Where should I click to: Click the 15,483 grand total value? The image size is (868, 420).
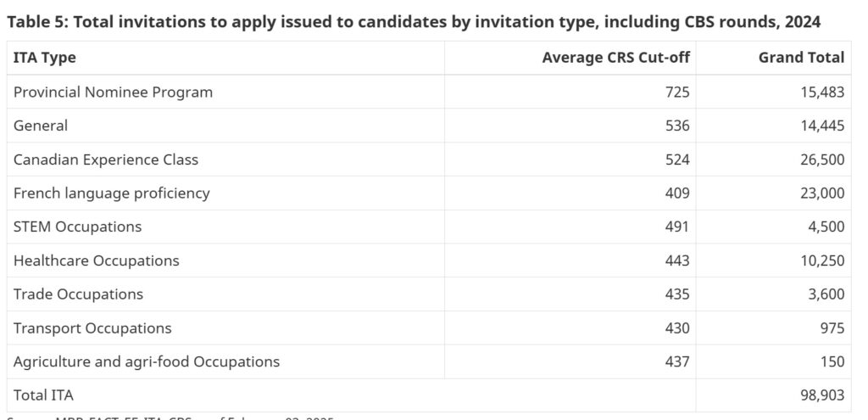pyautogui.click(x=821, y=92)
